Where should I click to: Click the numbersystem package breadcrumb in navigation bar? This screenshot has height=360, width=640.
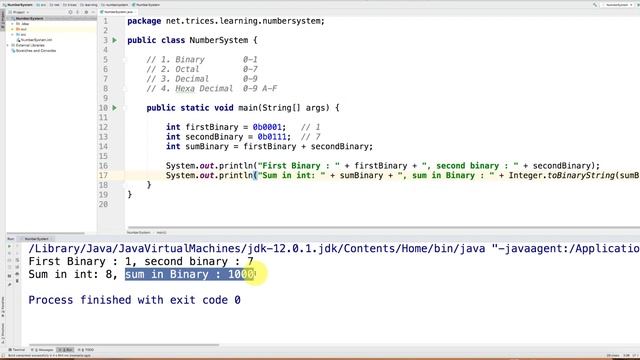coord(115,5)
